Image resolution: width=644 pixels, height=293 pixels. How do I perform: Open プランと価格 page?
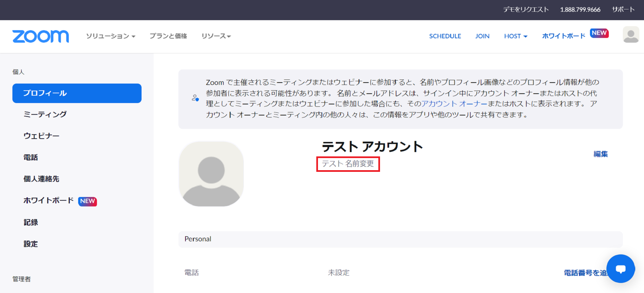pos(168,36)
